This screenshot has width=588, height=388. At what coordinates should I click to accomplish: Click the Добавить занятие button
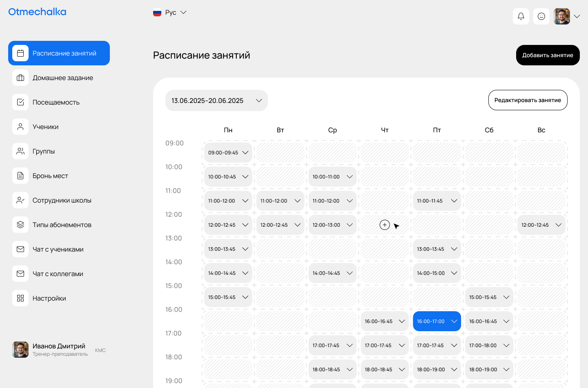pyautogui.click(x=548, y=55)
